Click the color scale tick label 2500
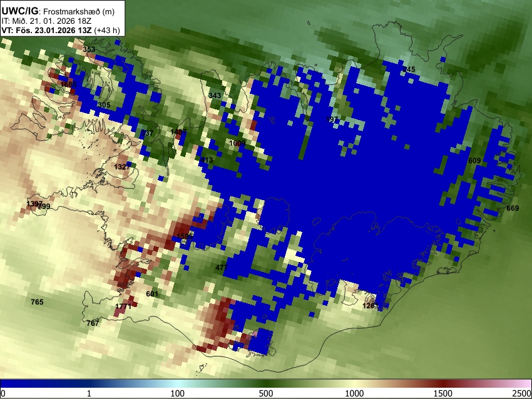Image resolution: width=532 pixels, height=399 pixels. coord(522,393)
